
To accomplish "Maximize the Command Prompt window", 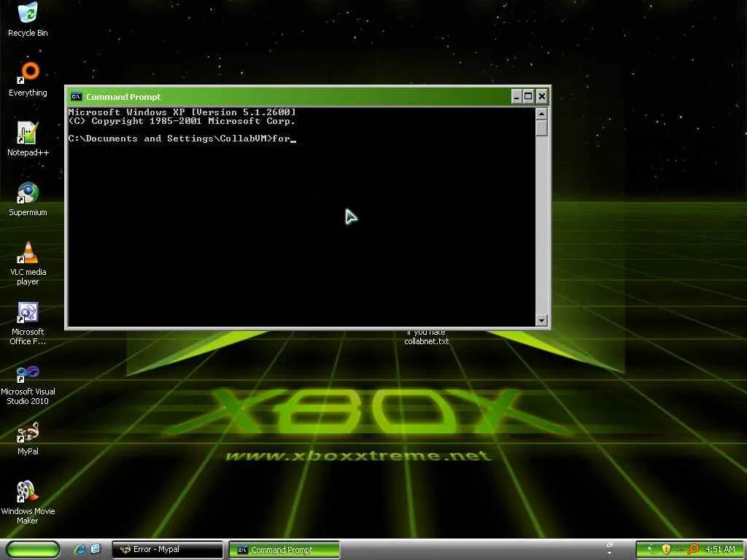I will coord(528,97).
